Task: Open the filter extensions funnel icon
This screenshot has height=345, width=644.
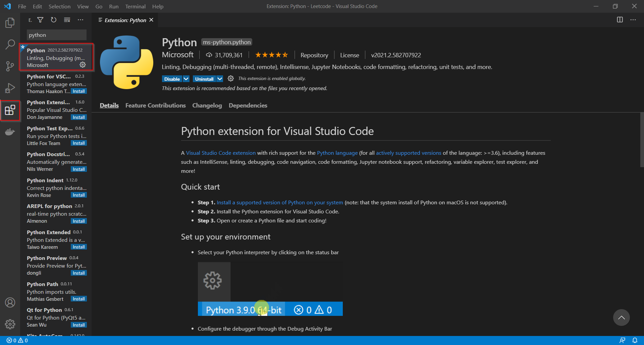Action: point(40,20)
